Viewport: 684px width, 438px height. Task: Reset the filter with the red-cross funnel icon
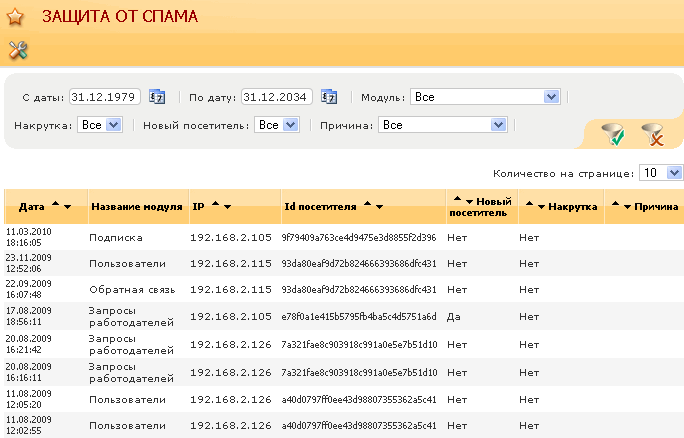coord(652,133)
